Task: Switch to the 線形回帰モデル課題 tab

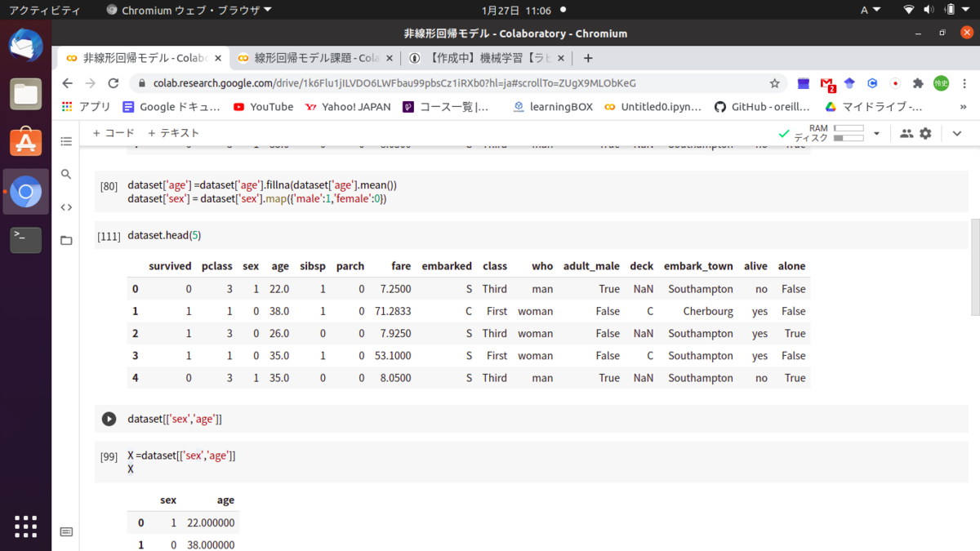Action: click(x=314, y=58)
